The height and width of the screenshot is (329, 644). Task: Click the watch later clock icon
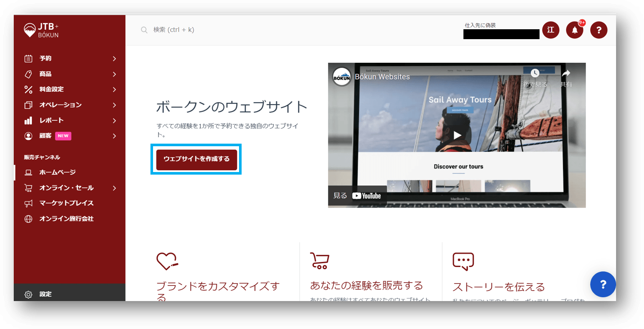tap(535, 77)
